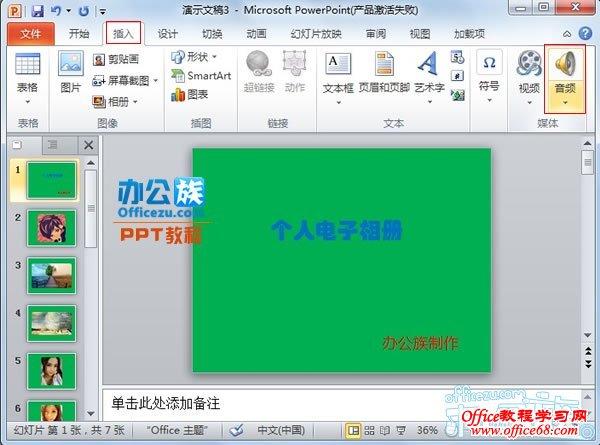The image size is (600, 445).
Task: Expand the 表格 dropdown arrow
Action: click(28, 102)
